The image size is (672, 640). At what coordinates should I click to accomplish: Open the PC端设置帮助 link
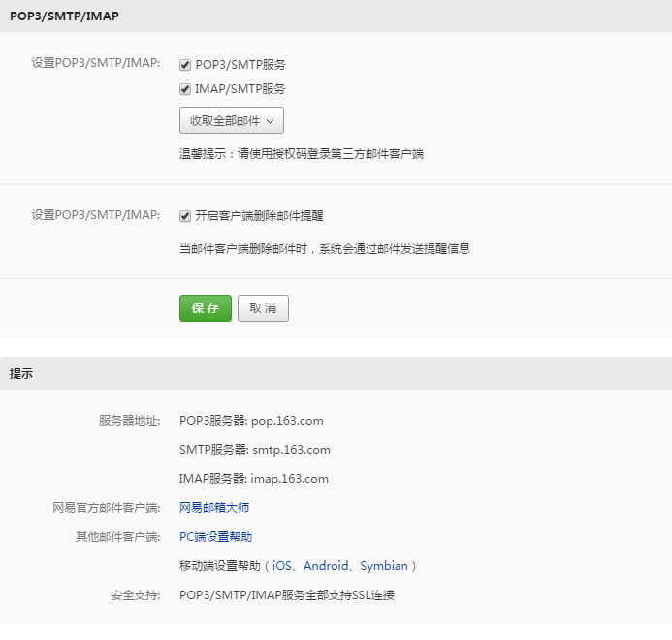(215, 537)
